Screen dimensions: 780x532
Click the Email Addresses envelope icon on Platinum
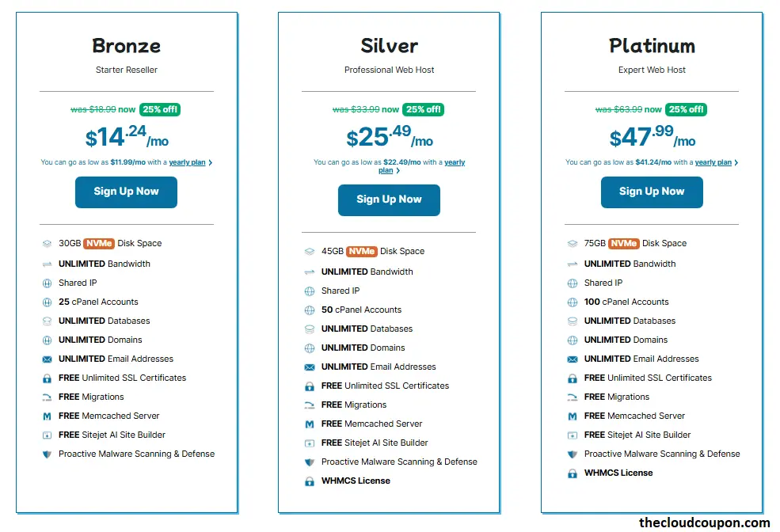click(x=573, y=359)
